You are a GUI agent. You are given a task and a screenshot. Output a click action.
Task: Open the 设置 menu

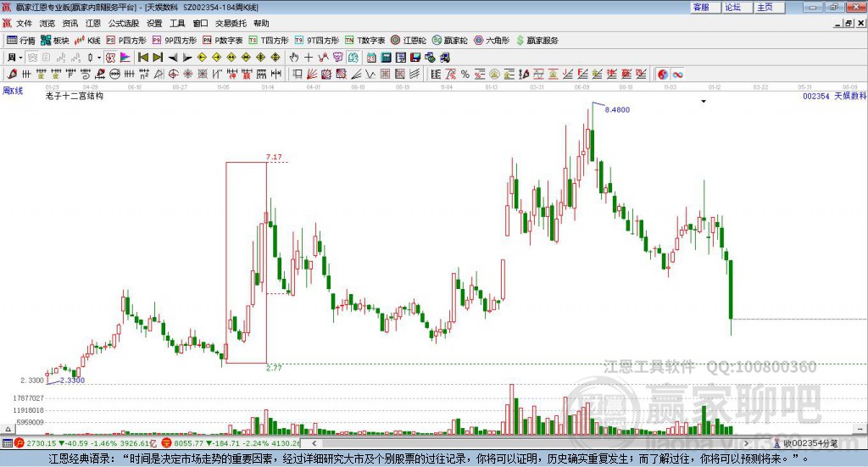[154, 23]
